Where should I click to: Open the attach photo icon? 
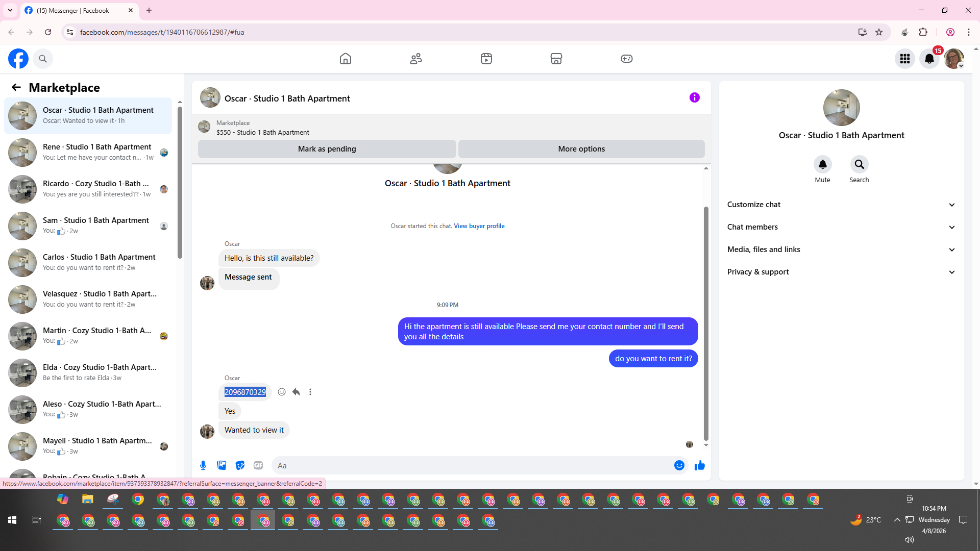222,465
